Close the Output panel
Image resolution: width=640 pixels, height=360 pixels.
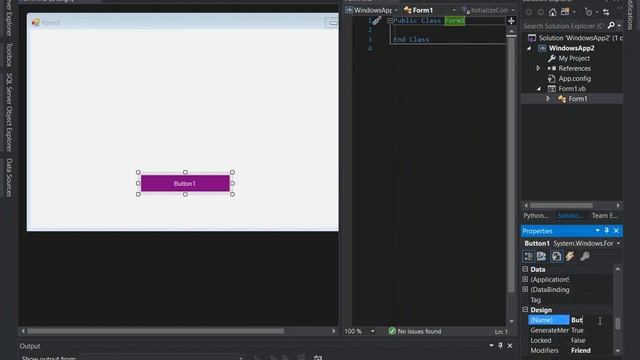(510, 346)
